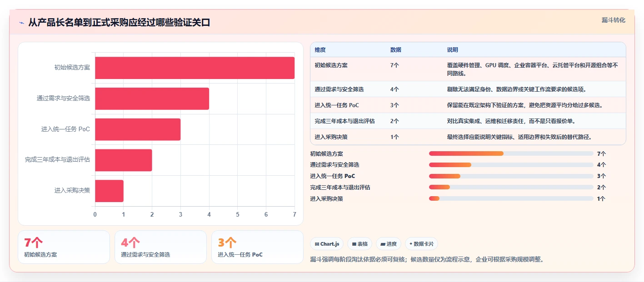644x282 pixels.
Task: Click the chart axis label 进入统一任务 PoC
Action: tap(65, 129)
